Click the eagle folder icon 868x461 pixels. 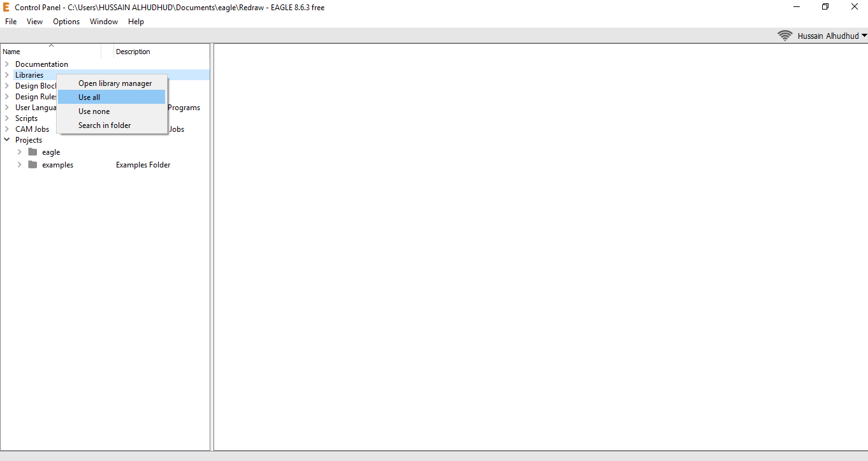(x=33, y=152)
